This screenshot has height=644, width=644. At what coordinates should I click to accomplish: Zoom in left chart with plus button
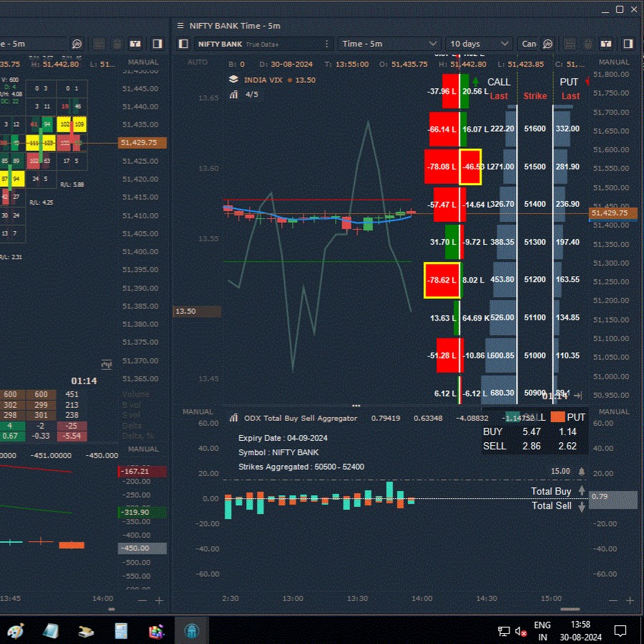159,600
